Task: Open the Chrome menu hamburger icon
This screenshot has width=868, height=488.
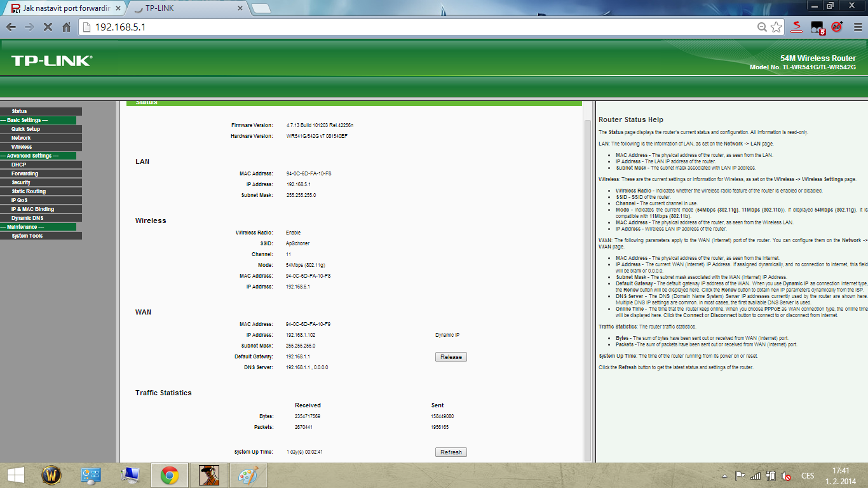Action: click(x=857, y=27)
